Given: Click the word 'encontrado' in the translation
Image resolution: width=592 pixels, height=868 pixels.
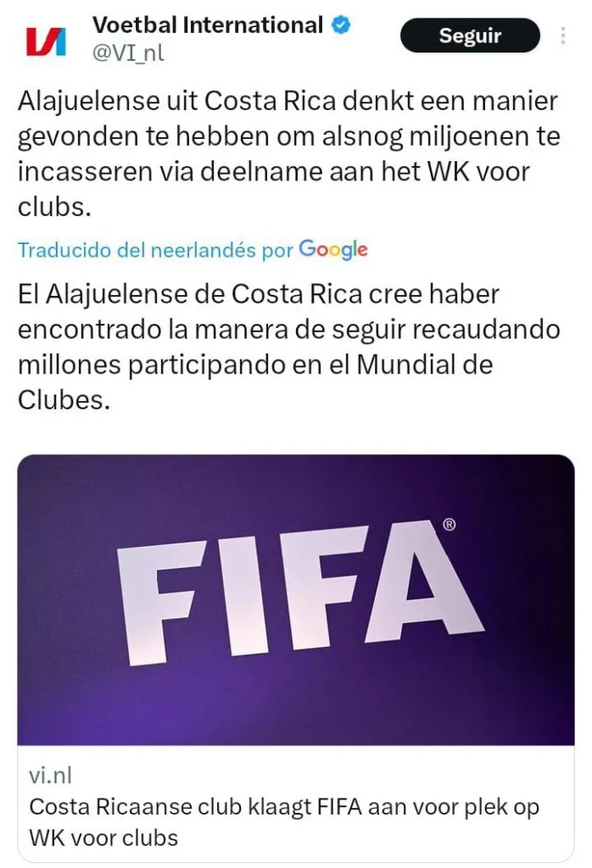Looking at the screenshot, I should point(89,330).
